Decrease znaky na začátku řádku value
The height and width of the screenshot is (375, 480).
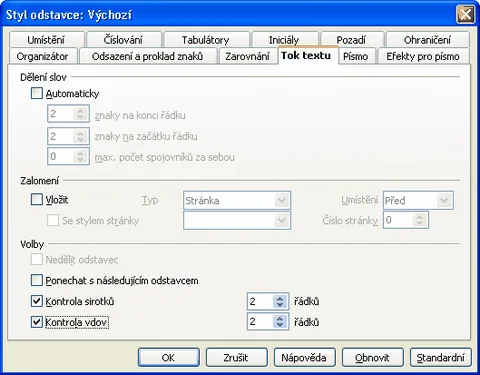[x=80, y=140]
